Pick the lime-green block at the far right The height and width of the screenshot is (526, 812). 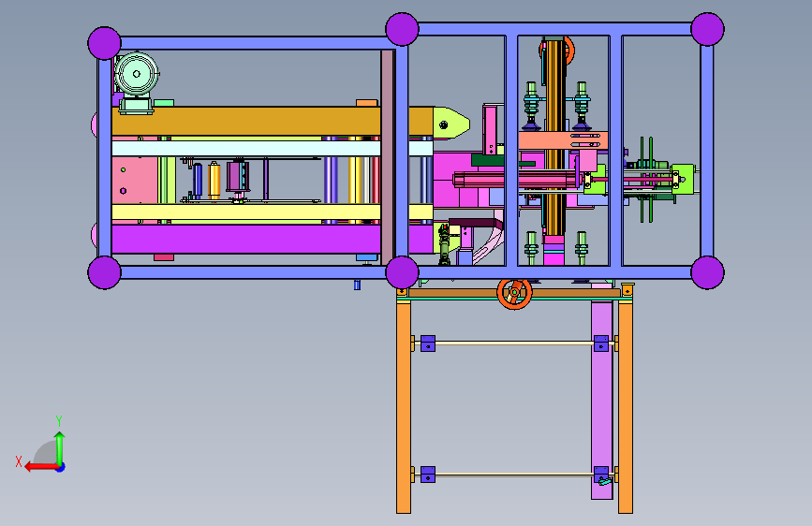[683, 179]
